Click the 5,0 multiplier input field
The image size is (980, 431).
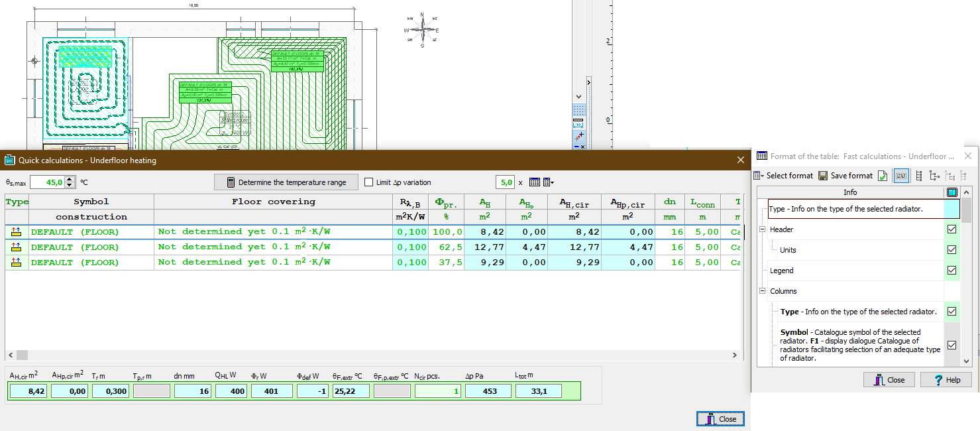click(505, 182)
